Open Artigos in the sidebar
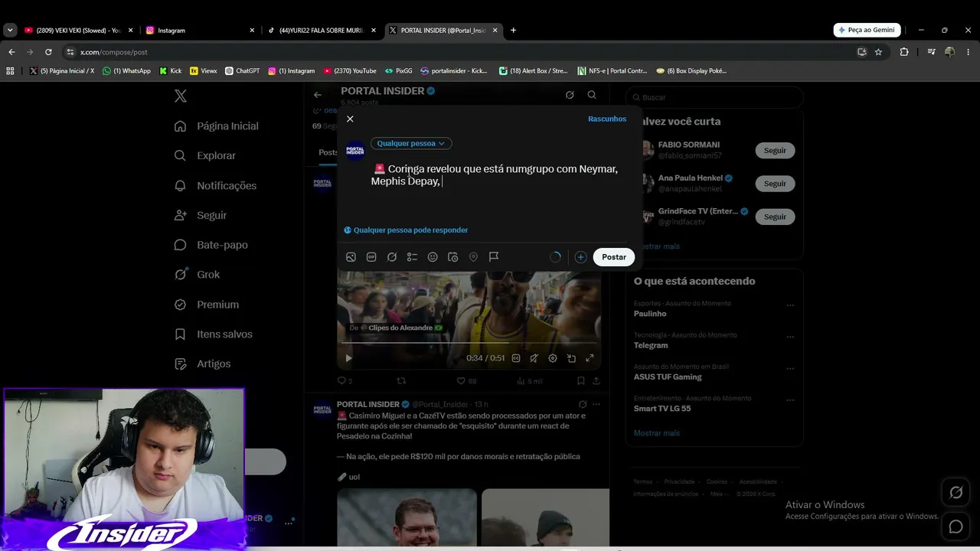Viewport: 980px width, 551px height. (x=202, y=364)
